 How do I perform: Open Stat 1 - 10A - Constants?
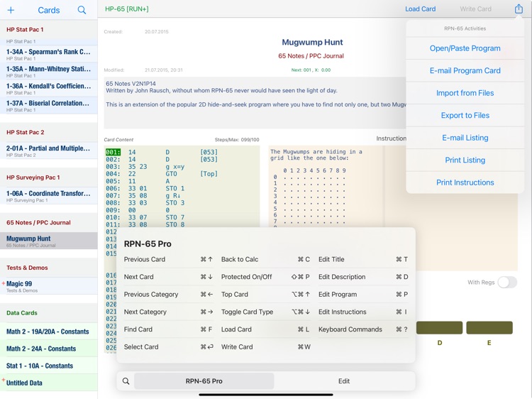[x=48, y=366]
